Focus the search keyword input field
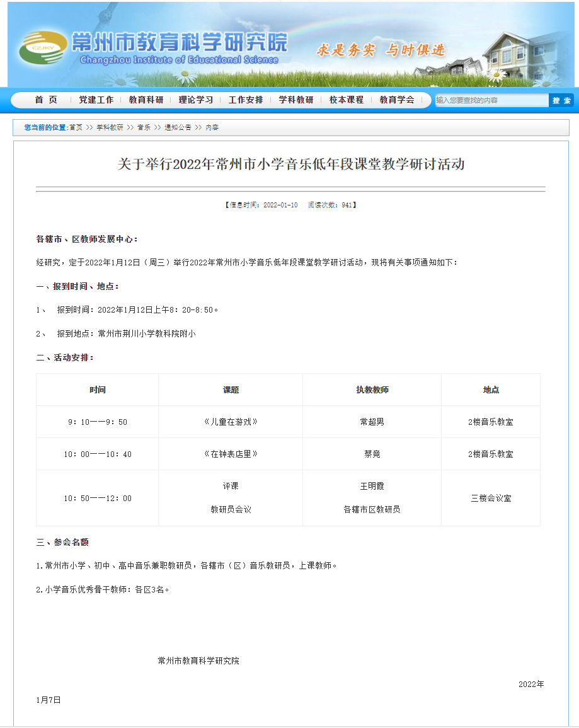The height and width of the screenshot is (728, 579). pos(491,100)
